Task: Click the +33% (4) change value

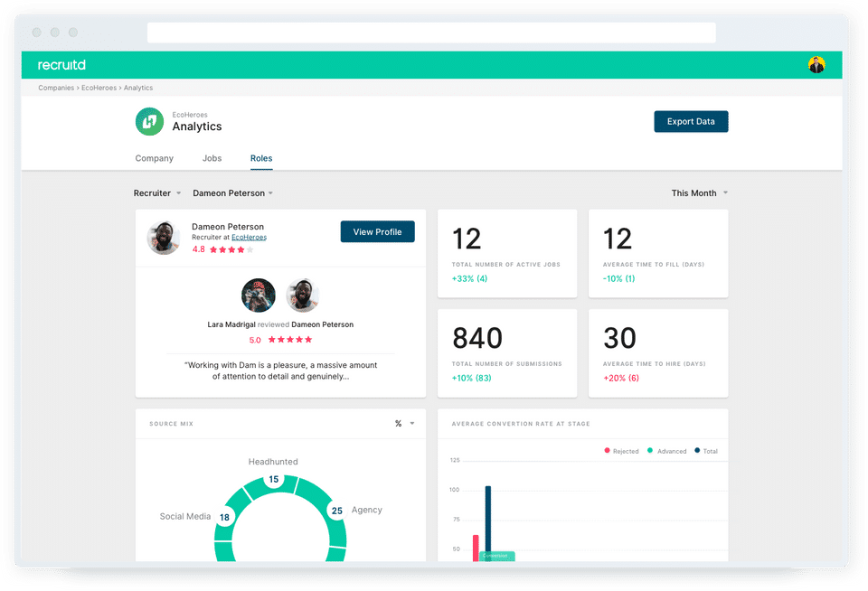Action: pyautogui.click(x=469, y=279)
